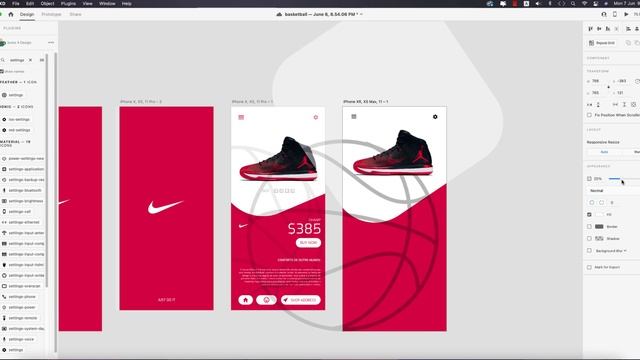
Task: Open the mobile device preview icon
Action: (x=615, y=14)
